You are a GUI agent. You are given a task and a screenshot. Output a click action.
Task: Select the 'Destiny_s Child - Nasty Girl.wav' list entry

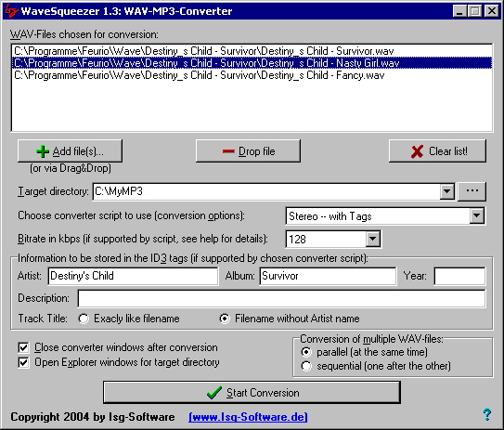pyautogui.click(x=252, y=63)
